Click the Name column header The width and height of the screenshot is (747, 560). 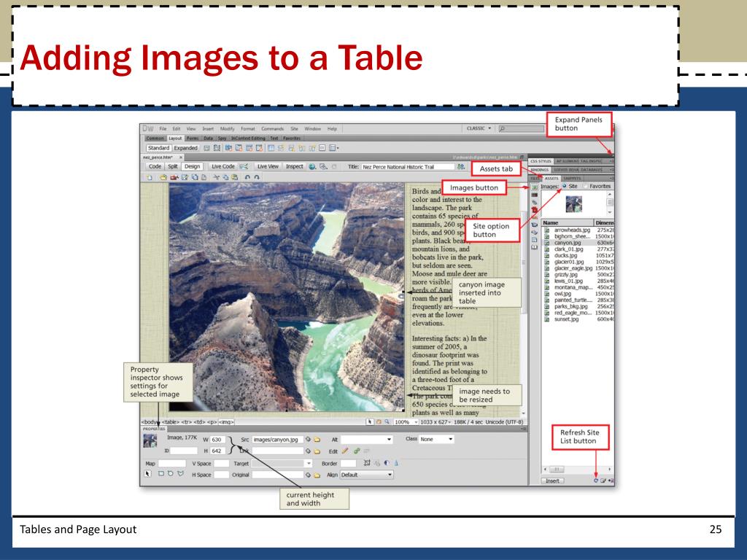[568, 223]
